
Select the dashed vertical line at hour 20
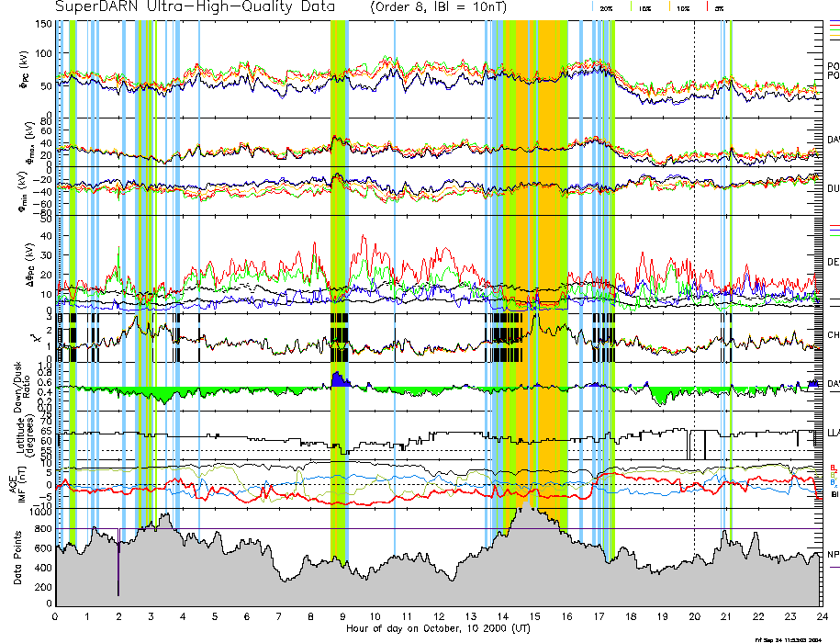694,276
